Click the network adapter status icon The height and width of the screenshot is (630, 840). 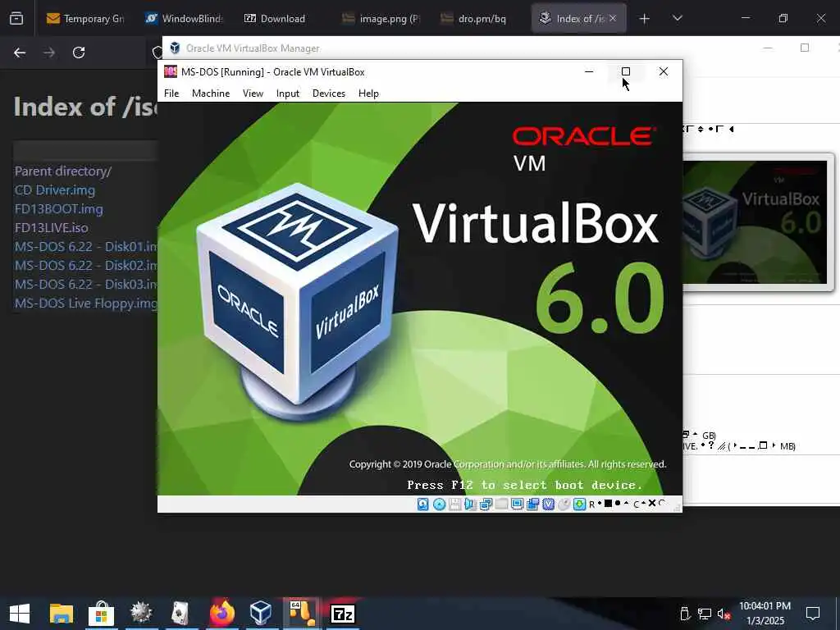486,504
